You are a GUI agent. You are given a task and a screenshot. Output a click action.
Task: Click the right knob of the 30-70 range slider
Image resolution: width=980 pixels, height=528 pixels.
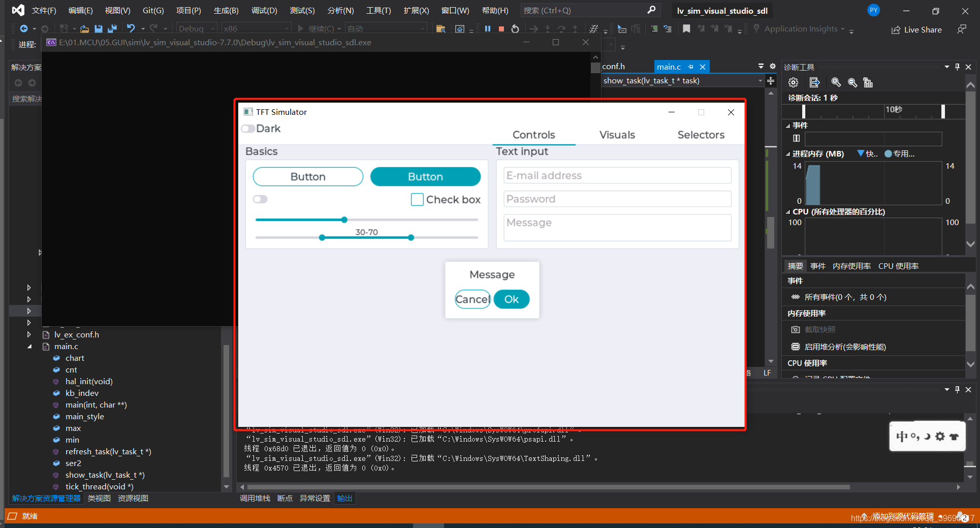[411, 238]
